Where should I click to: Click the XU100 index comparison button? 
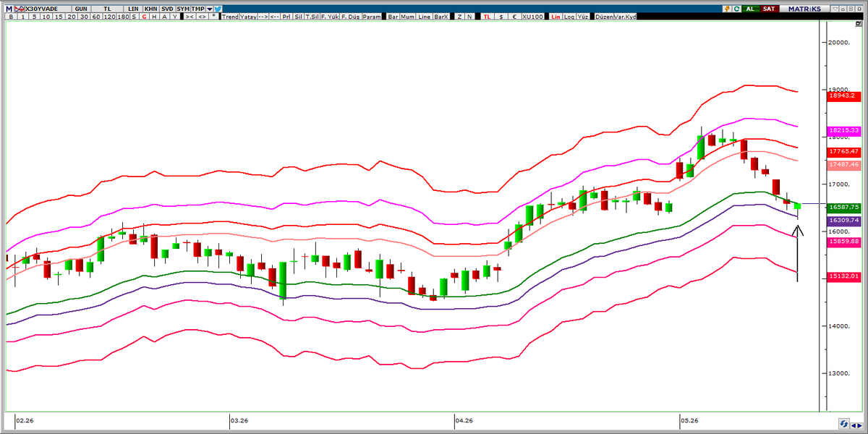point(532,17)
